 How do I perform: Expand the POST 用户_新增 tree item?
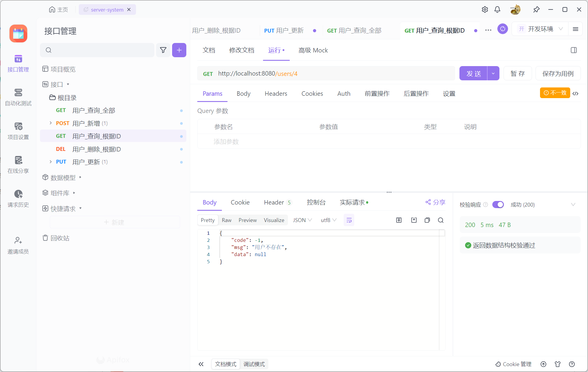(51, 123)
